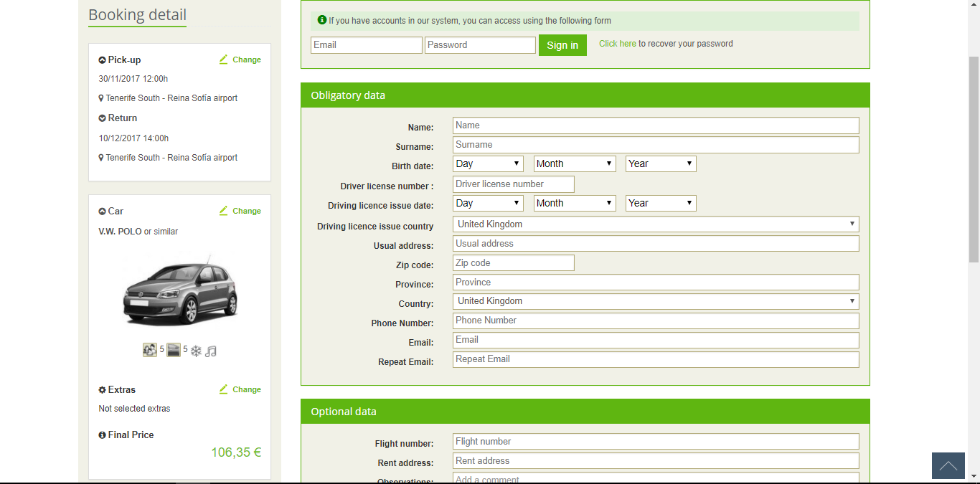Click the doors icon under the car

(x=174, y=350)
